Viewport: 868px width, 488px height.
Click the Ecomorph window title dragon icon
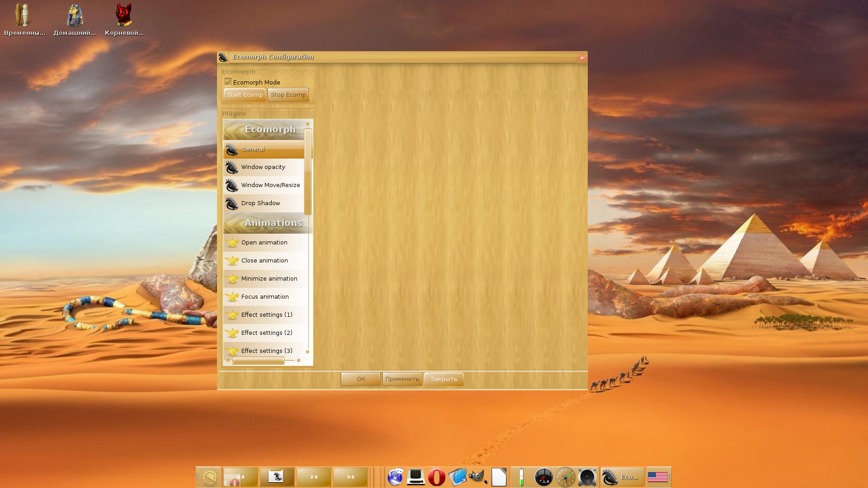223,57
